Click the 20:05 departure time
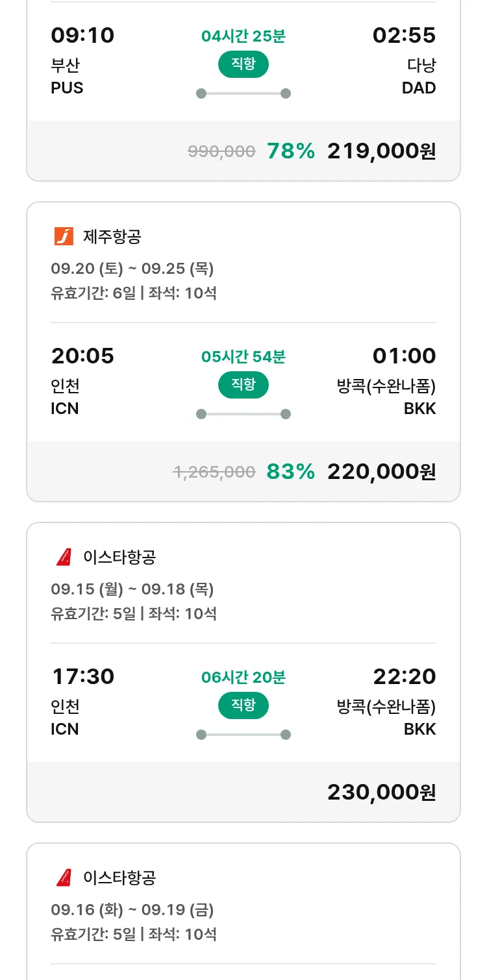Viewport: 487px width, 980px height. (x=82, y=356)
